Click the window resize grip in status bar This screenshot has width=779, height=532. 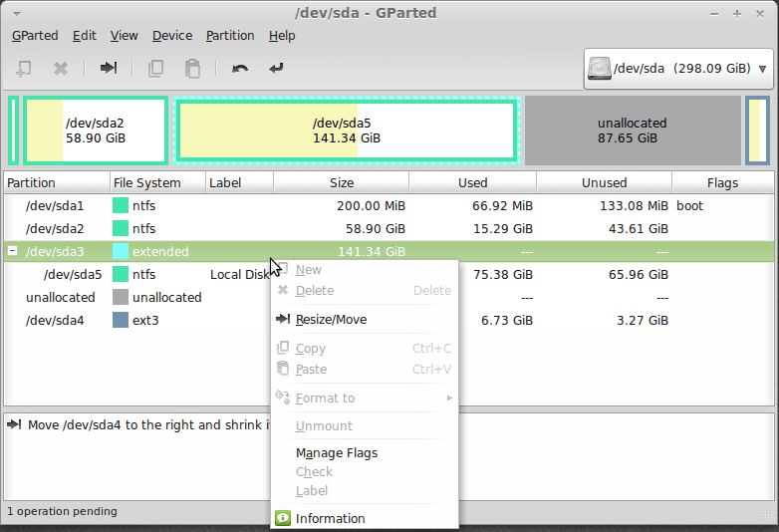point(767,513)
